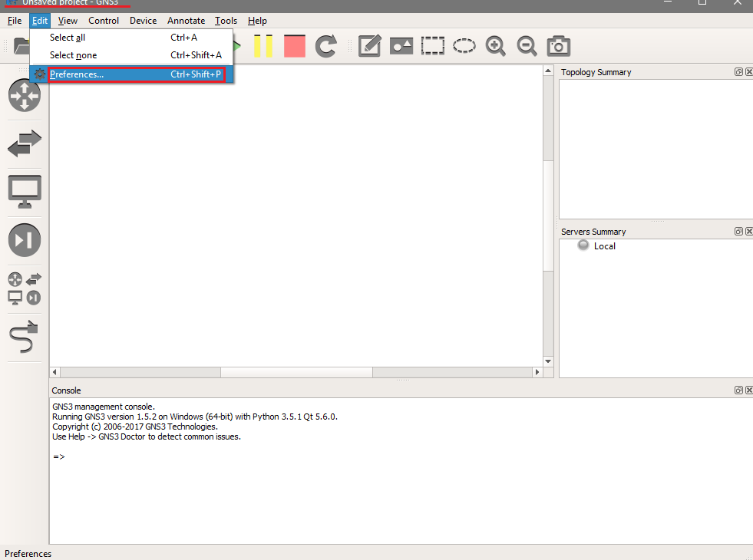Open the View menu
Image resolution: width=753 pixels, height=560 pixels.
coord(68,21)
